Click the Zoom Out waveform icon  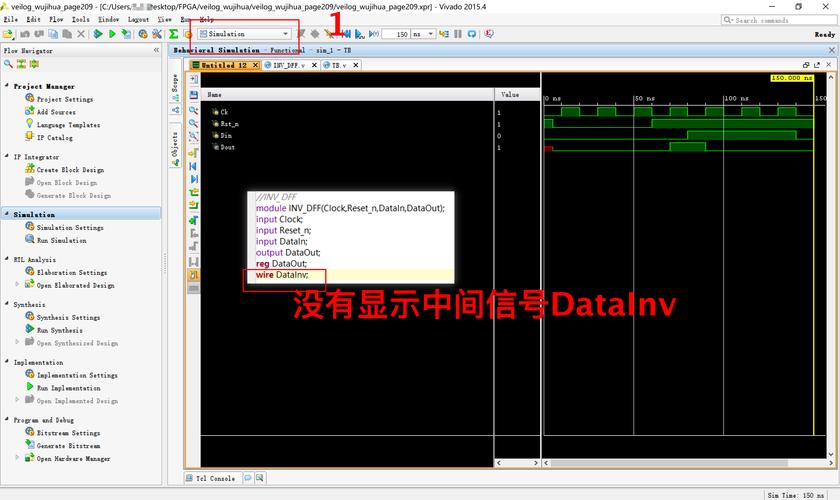[x=193, y=123]
